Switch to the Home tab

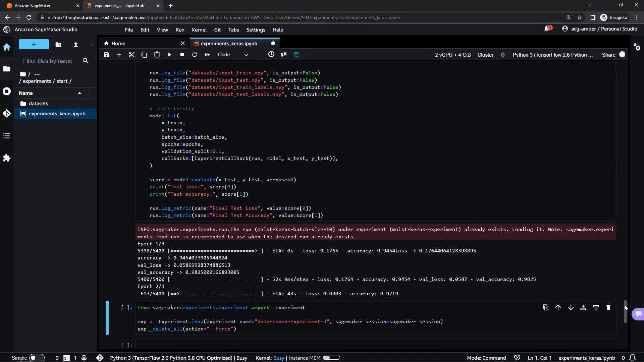pos(118,44)
